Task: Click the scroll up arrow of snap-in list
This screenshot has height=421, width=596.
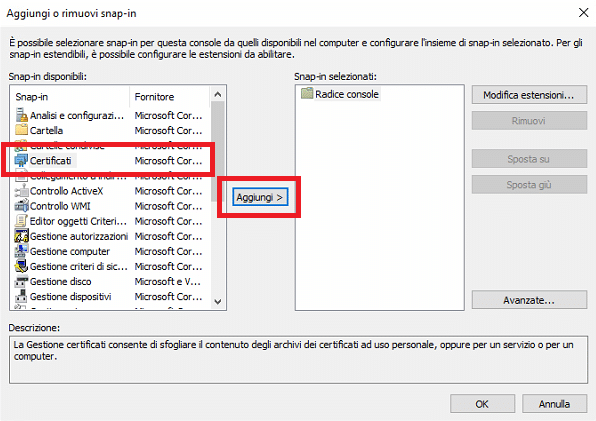Action: (x=218, y=94)
